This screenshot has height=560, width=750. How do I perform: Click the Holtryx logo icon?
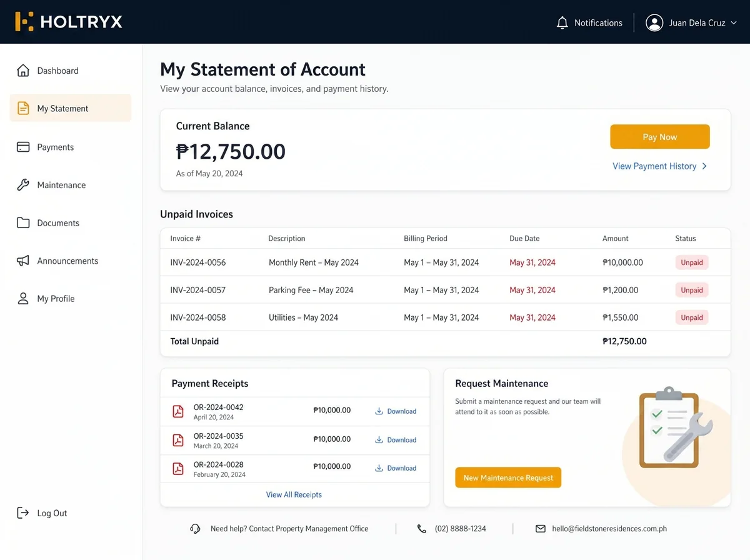pos(24,22)
